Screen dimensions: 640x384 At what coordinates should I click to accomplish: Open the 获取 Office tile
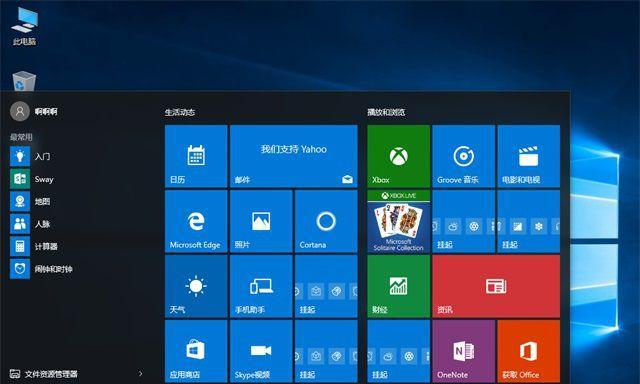click(529, 351)
